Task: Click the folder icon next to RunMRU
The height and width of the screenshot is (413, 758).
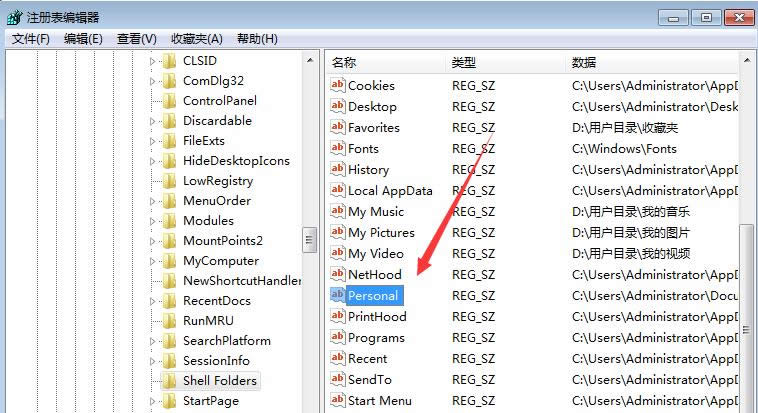Action: [x=170, y=321]
